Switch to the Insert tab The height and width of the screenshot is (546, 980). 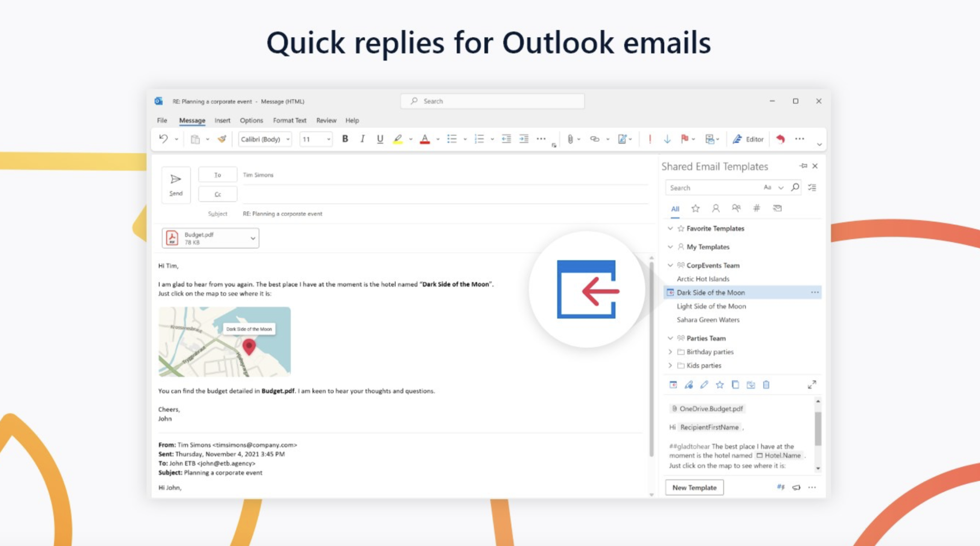(222, 121)
